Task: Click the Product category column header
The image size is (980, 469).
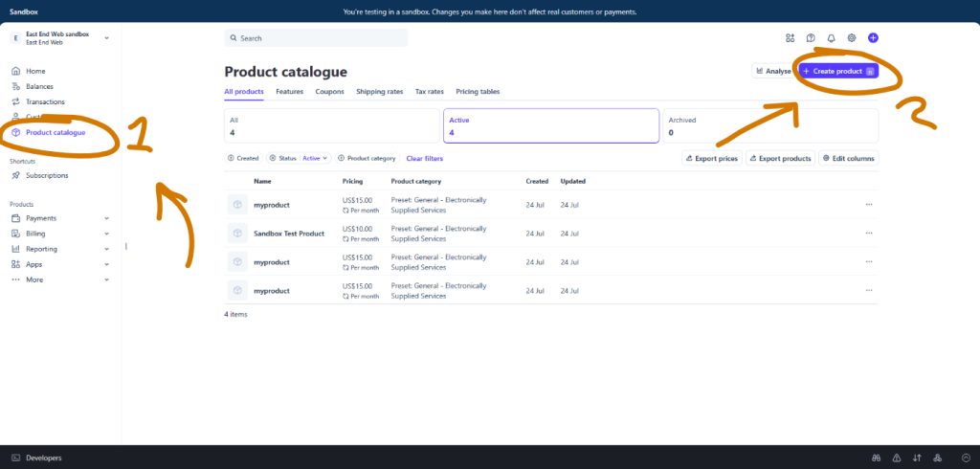Action: click(415, 181)
